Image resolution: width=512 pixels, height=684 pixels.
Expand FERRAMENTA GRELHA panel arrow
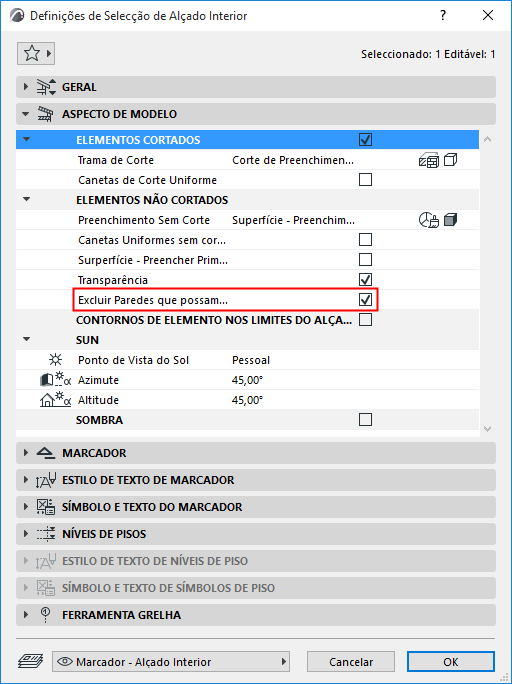(26, 615)
